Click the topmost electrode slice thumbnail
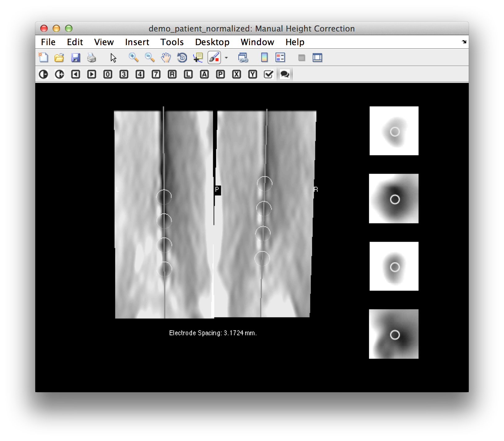 point(394,131)
